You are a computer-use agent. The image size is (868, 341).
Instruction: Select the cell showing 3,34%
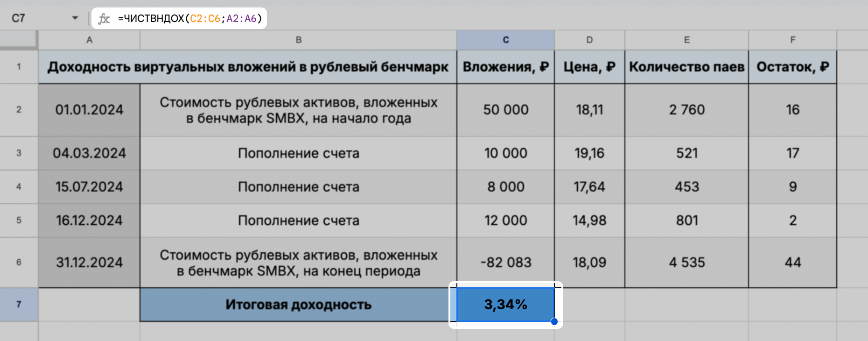tap(505, 304)
